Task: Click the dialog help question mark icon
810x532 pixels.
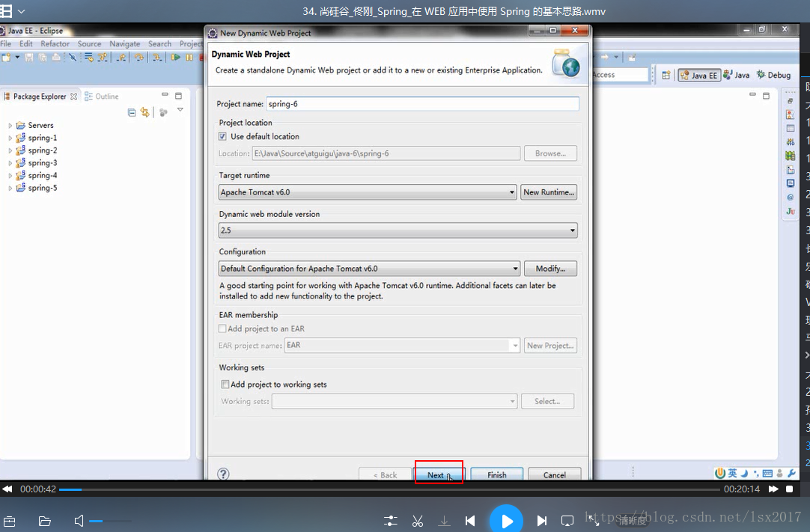Action: pyautogui.click(x=223, y=474)
